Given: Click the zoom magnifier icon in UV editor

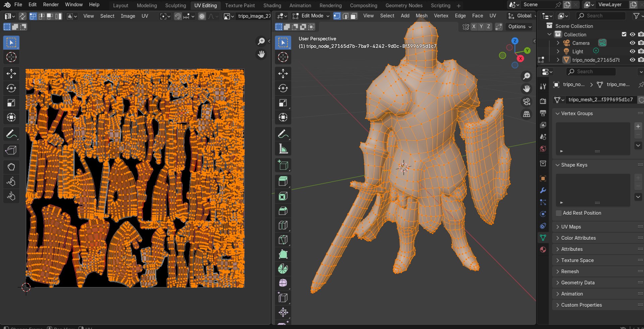Looking at the screenshot, I should tap(261, 41).
